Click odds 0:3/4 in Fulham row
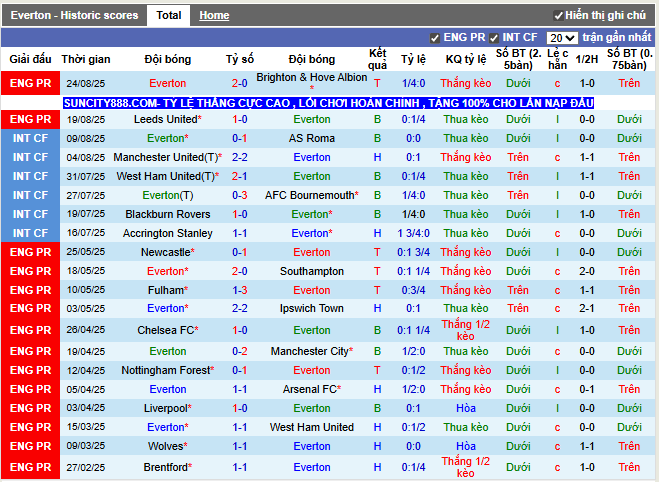The width and height of the screenshot is (659, 482). click(x=413, y=290)
